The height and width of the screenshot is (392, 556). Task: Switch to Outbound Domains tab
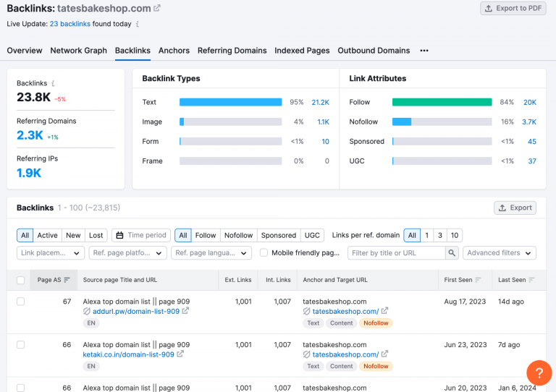374,51
